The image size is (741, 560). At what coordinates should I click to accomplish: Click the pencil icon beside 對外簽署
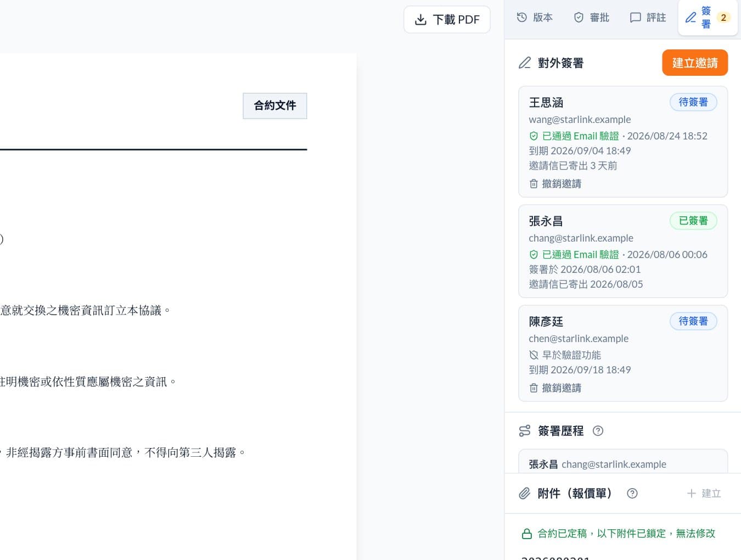click(525, 63)
